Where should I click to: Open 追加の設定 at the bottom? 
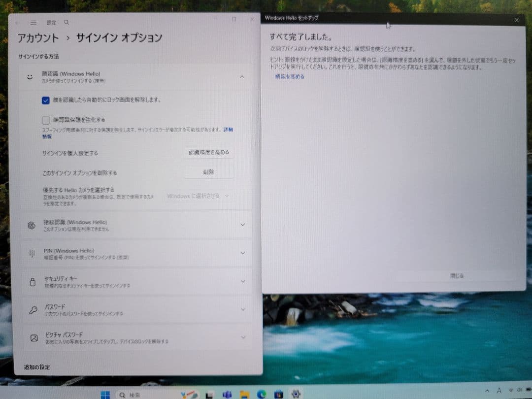point(37,367)
